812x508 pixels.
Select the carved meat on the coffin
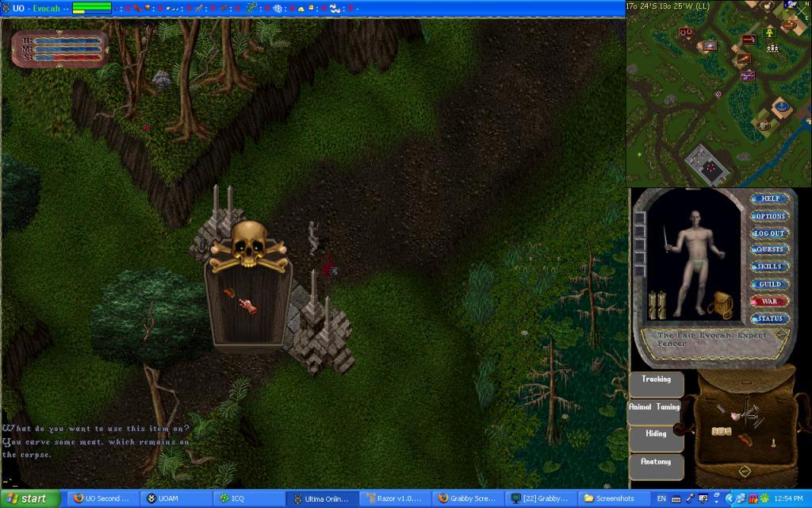pyautogui.click(x=248, y=304)
